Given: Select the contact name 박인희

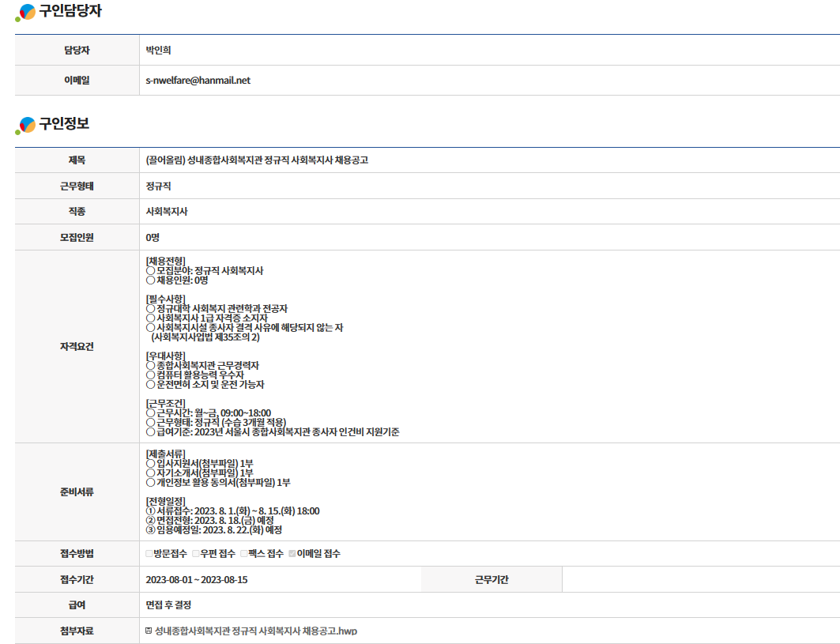Looking at the screenshot, I should [158, 51].
